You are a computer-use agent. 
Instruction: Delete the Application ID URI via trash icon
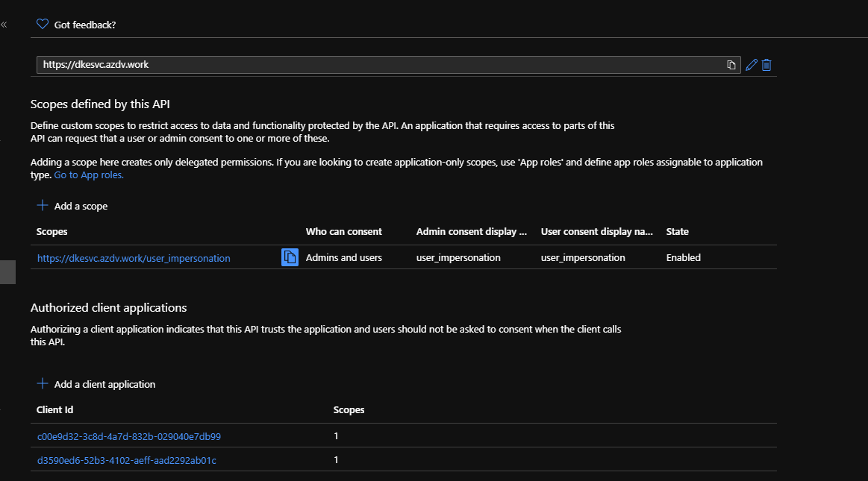(766, 65)
